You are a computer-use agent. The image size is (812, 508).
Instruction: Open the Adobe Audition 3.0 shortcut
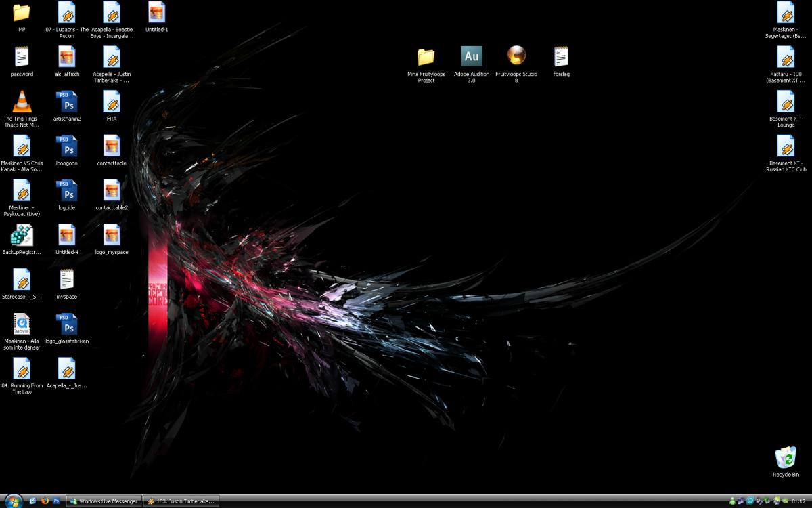(x=471, y=56)
